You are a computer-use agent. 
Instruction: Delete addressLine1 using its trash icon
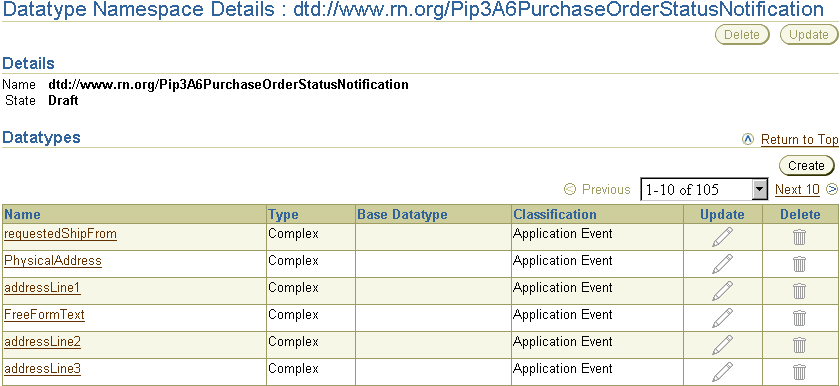click(799, 291)
